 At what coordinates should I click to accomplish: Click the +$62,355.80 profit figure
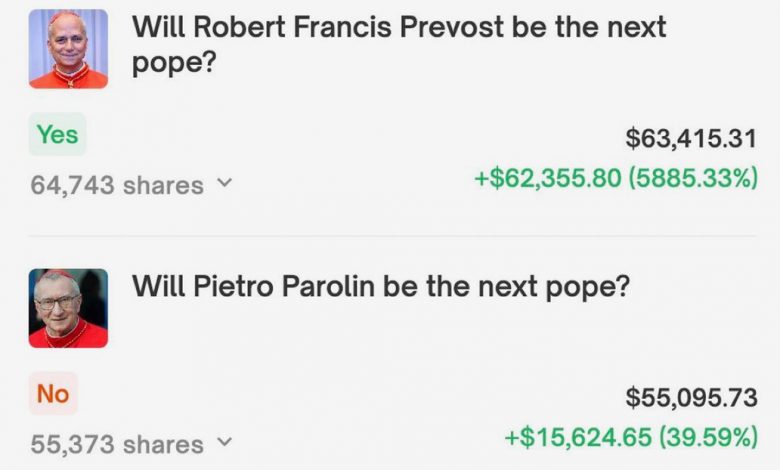coord(548,178)
